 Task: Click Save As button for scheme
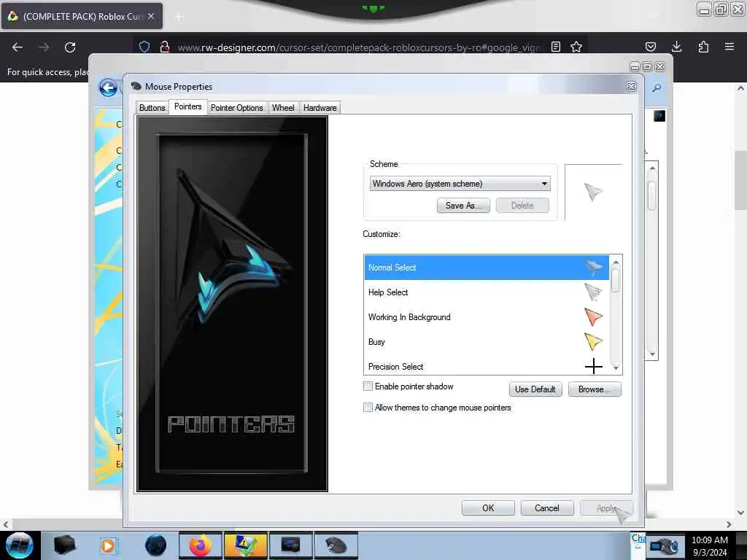[463, 206]
